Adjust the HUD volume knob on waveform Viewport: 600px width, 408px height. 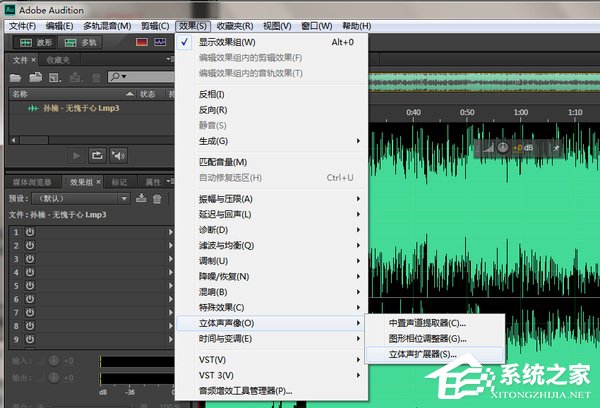click(503, 147)
